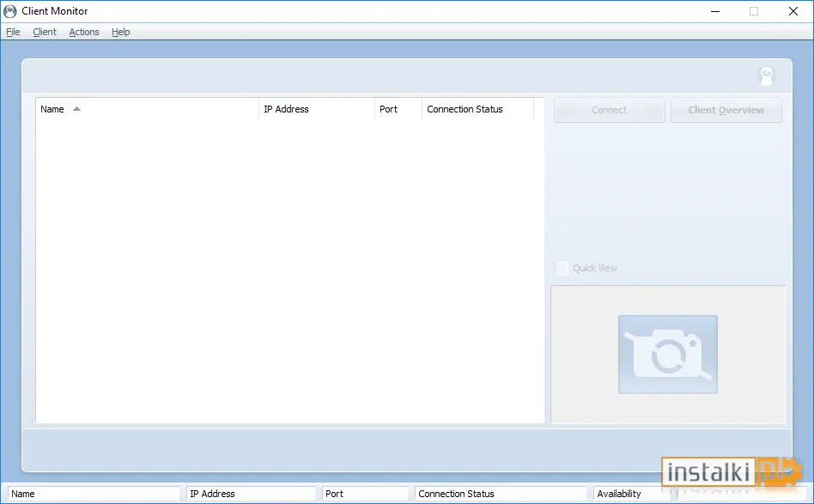
Task: Open the Actions menu
Action: coord(84,32)
